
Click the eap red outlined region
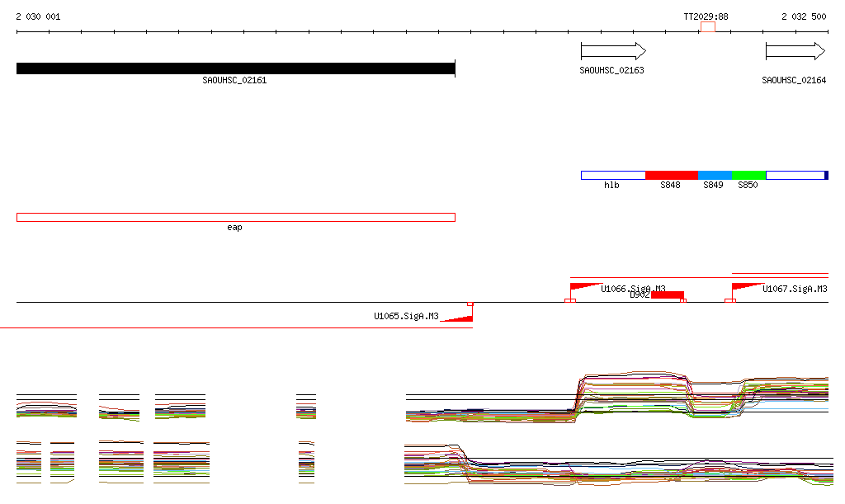pos(236,218)
